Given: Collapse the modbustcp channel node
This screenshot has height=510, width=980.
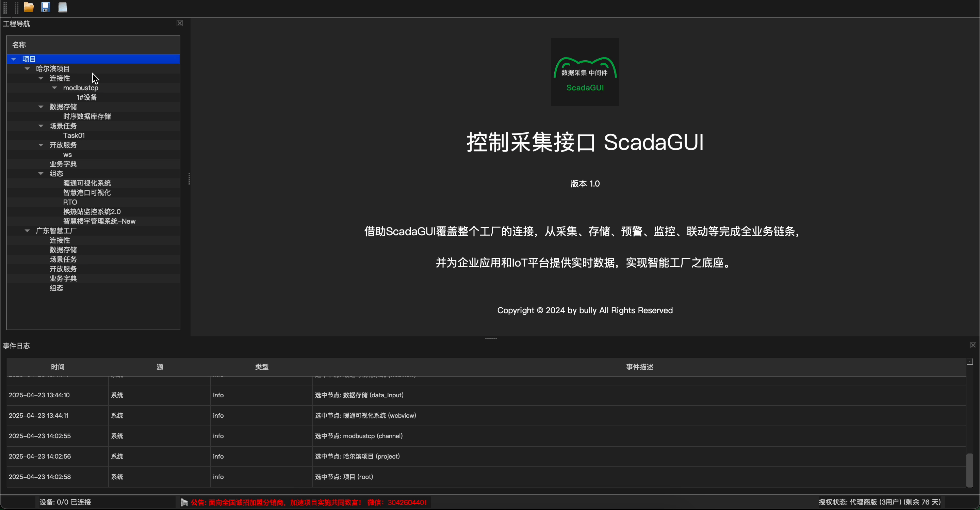Looking at the screenshot, I should [x=54, y=88].
